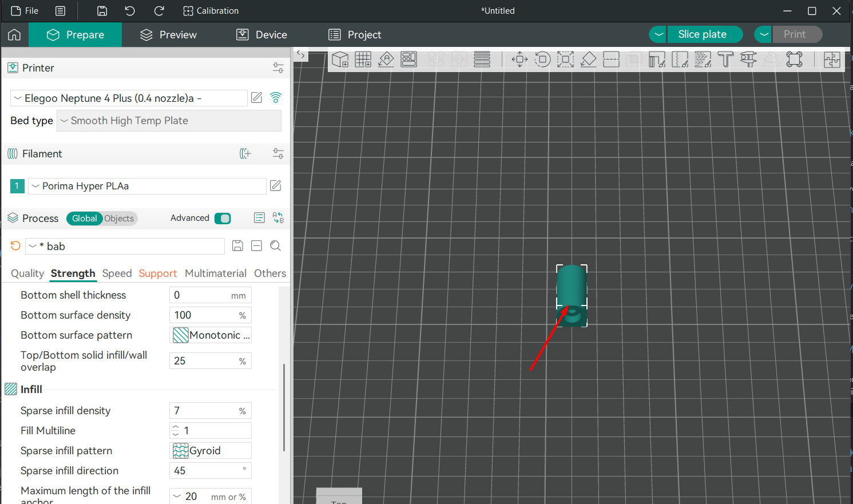Click the square minus icon next to the preset save icon
This screenshot has width=853, height=504.
click(x=257, y=246)
